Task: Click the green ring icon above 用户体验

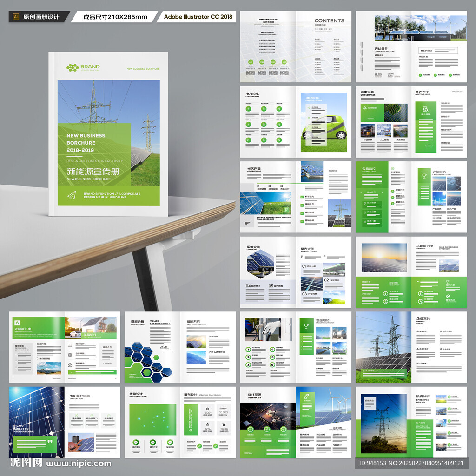Action: 136,443
